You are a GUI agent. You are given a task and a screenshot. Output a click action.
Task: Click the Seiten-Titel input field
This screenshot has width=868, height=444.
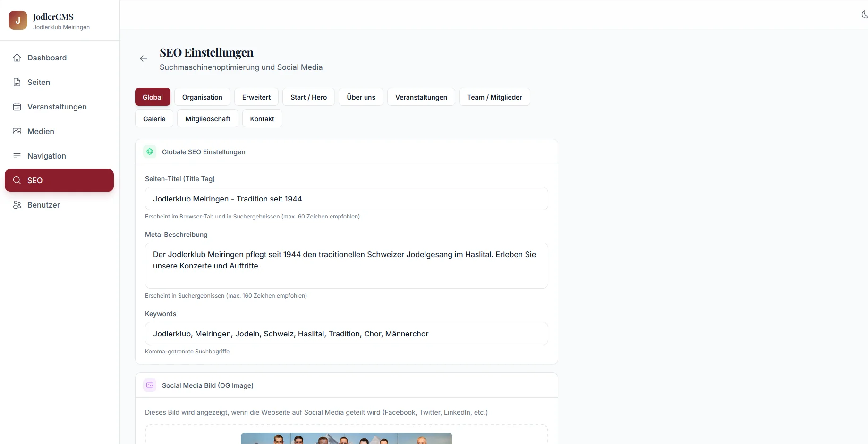(346, 199)
